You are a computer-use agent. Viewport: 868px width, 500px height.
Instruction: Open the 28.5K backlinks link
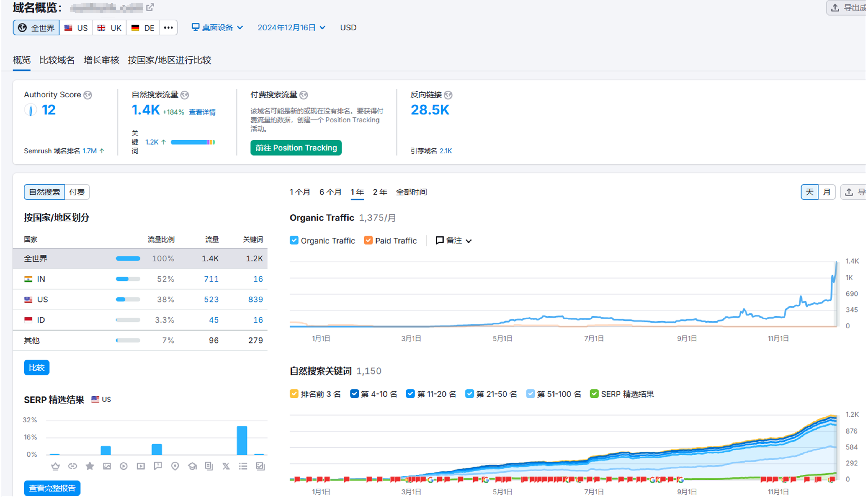pyautogui.click(x=431, y=110)
